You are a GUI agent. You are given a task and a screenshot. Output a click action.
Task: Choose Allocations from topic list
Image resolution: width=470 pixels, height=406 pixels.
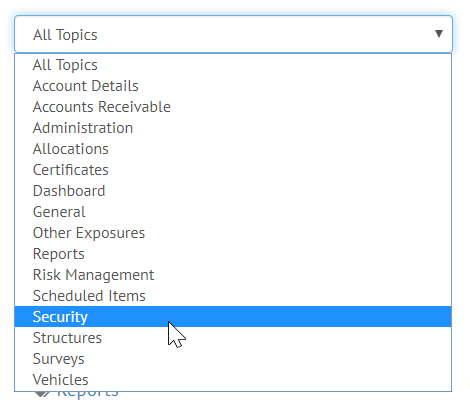[x=233, y=149]
